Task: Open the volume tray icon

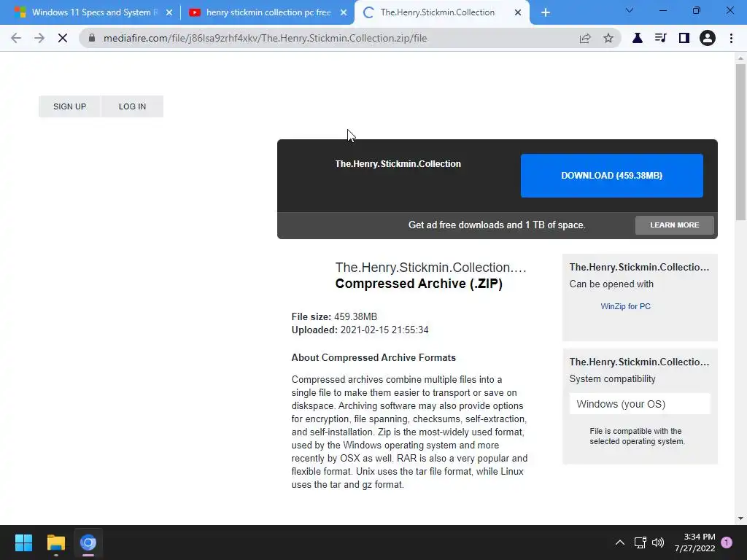Action: point(658,542)
